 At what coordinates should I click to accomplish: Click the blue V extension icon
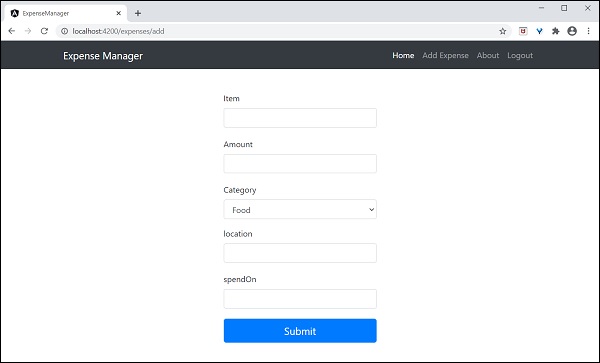[x=540, y=31]
